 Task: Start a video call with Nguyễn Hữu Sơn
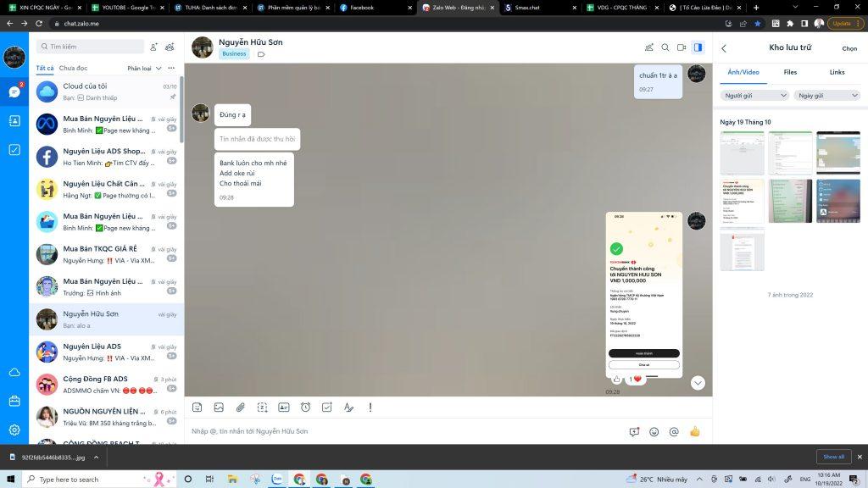[x=682, y=48]
